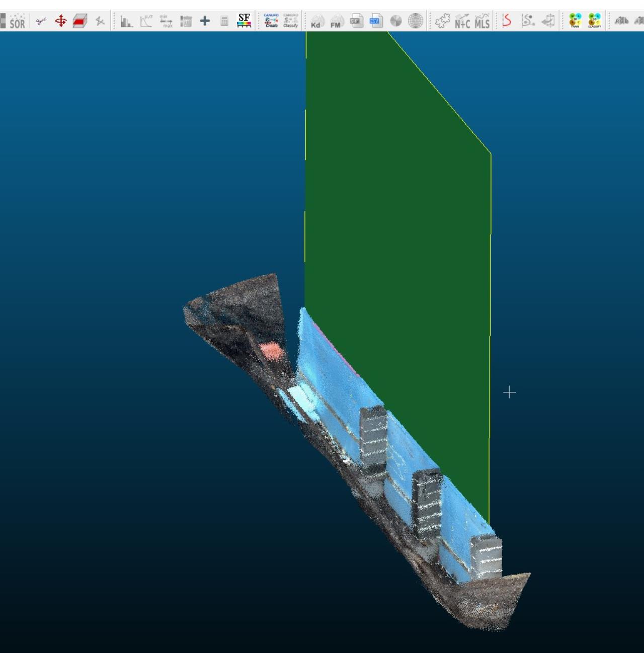Activate the Translate/Rotate tool
The height and width of the screenshot is (653, 644).
(61, 21)
